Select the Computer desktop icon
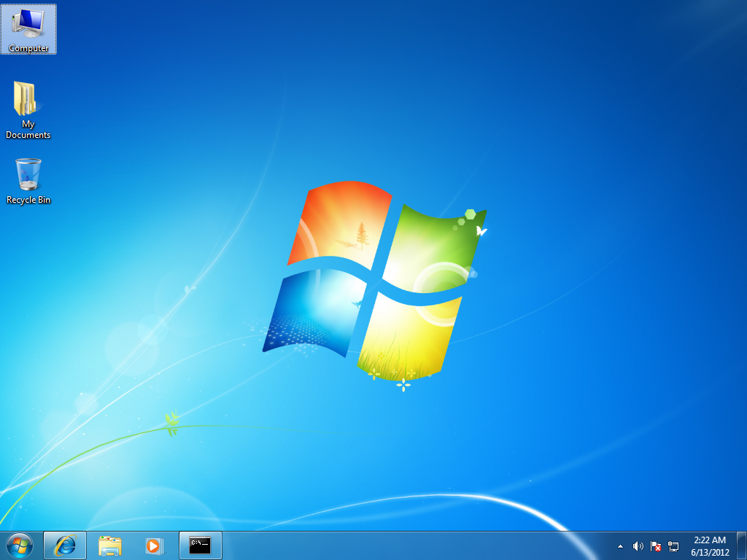747x560 pixels. [x=28, y=29]
